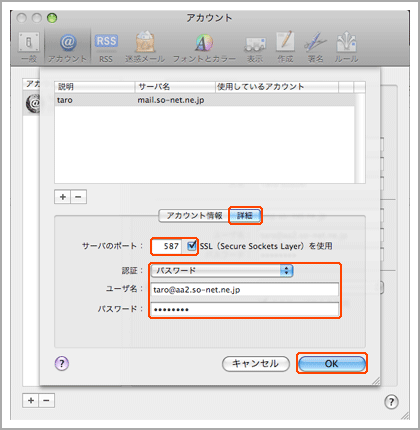Open the General (一般) preferences pane
The width and height of the screenshot is (420, 430).
coord(29,47)
